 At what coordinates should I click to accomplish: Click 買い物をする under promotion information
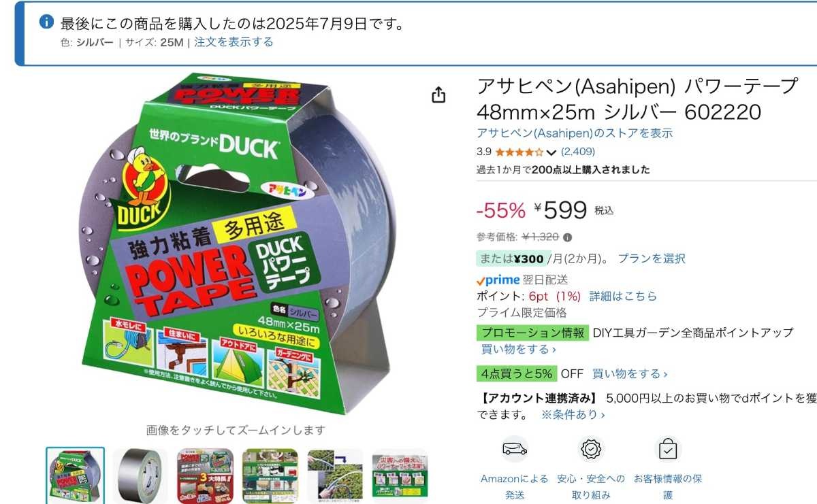point(519,350)
